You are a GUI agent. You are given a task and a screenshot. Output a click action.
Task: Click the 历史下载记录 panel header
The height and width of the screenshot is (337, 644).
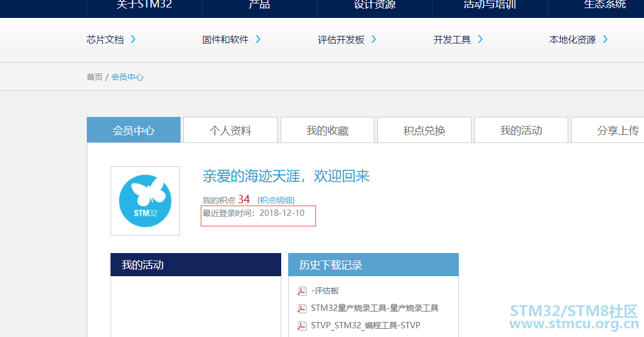coord(373,265)
